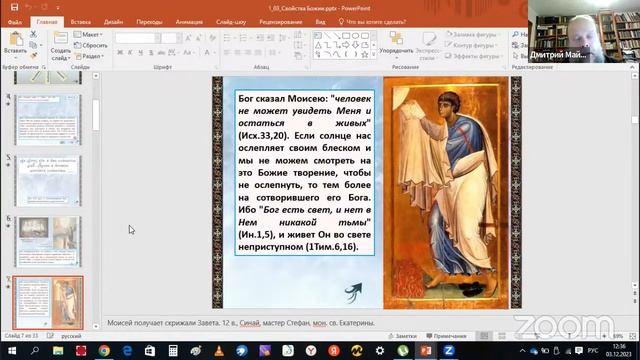Cut selection with the scissors icon

point(33,35)
